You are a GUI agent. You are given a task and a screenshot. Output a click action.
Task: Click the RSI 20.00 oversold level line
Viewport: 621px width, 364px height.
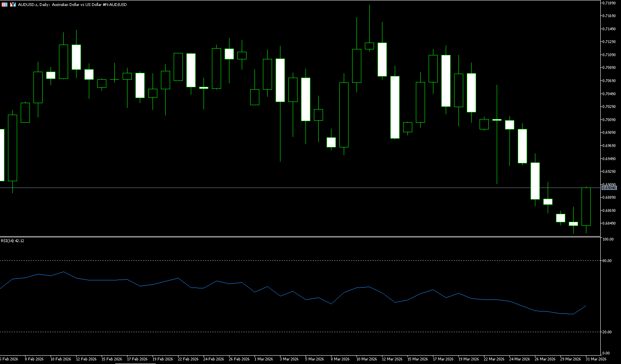tap(279, 332)
